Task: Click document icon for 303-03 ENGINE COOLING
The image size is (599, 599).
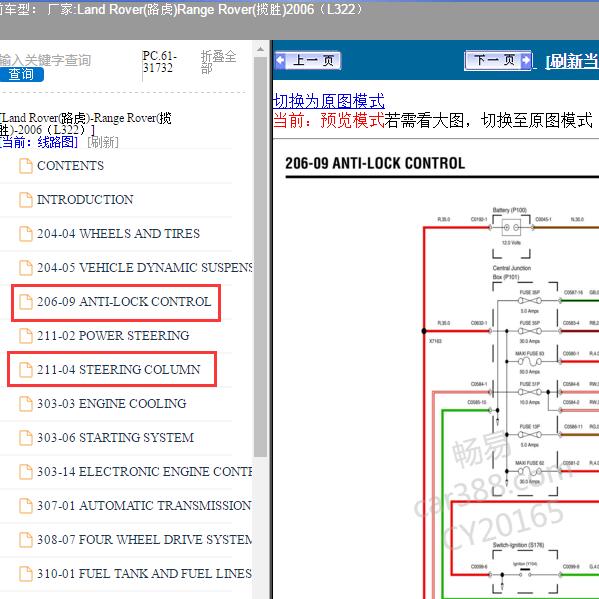Action: click(x=26, y=404)
